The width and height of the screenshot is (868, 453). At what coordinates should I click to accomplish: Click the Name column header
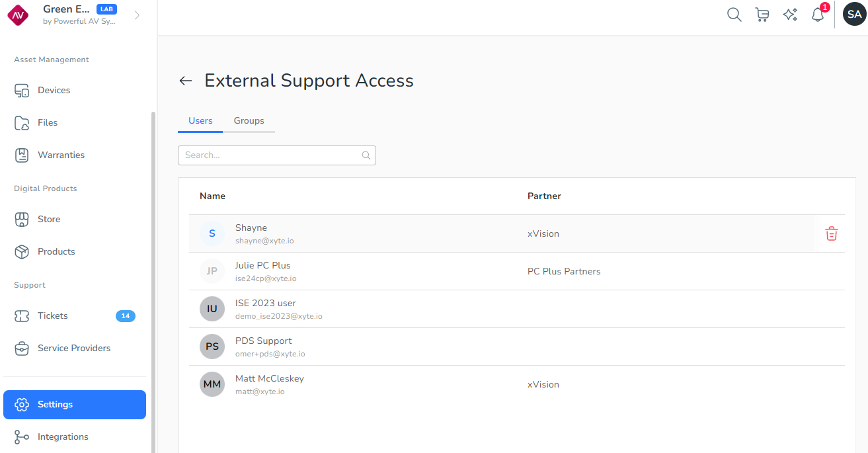tap(212, 196)
